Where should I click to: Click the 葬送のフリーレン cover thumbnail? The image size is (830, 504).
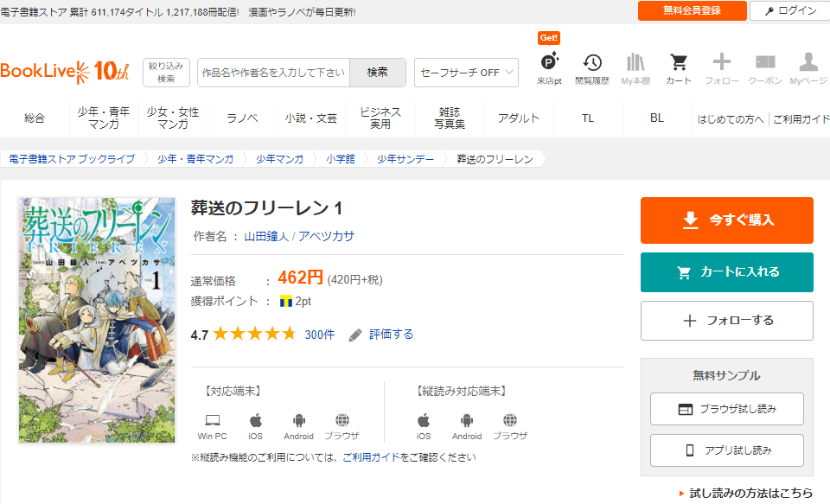click(x=97, y=320)
